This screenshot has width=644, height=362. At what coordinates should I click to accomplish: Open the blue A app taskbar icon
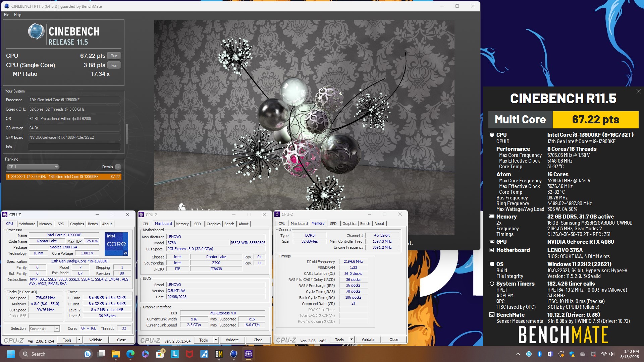tap(204, 354)
